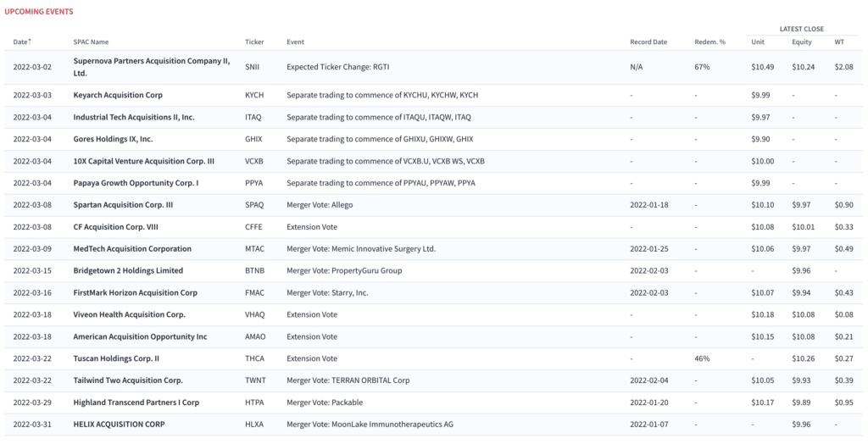Click event 'Merger Vote: Starry, Inc.'
This screenshot has width=868, height=444.
coord(328,292)
